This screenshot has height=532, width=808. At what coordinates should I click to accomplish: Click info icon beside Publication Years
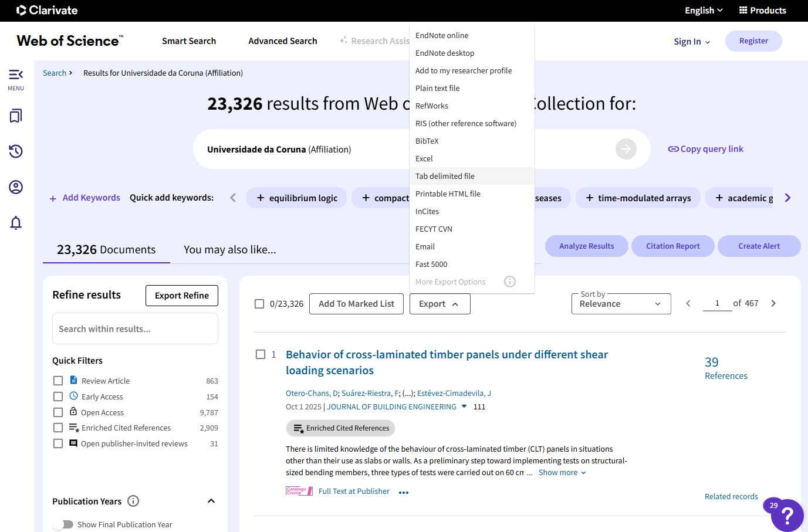[x=133, y=501]
